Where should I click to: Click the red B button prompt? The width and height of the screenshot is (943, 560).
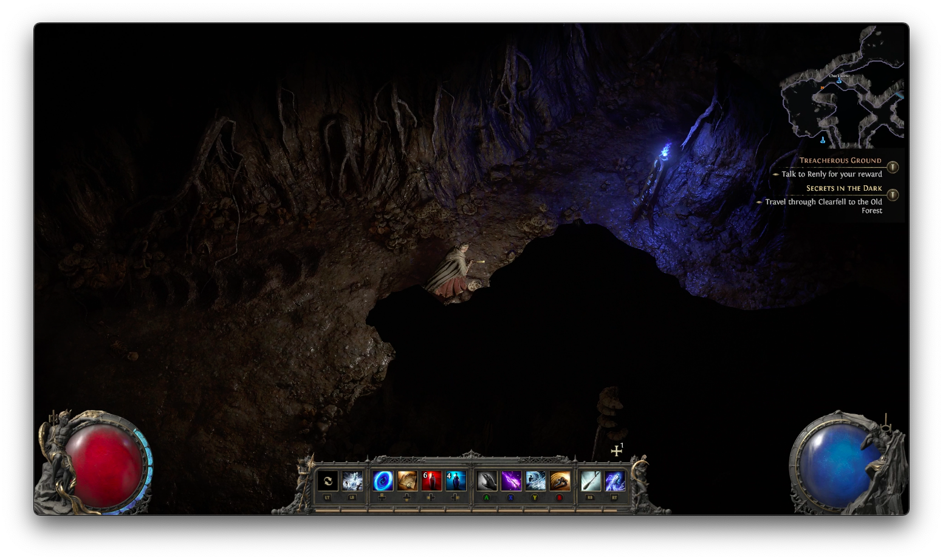(x=560, y=497)
